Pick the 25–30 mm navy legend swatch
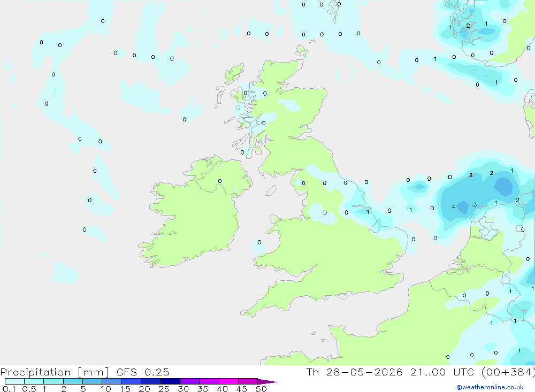The width and height of the screenshot is (535, 392). coord(170,381)
